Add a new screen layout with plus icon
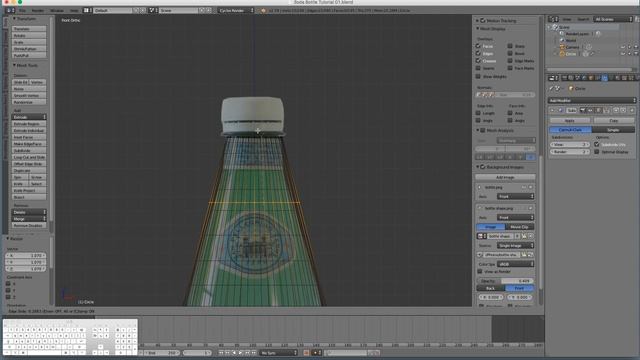The width and height of the screenshot is (640, 360). [136, 10]
